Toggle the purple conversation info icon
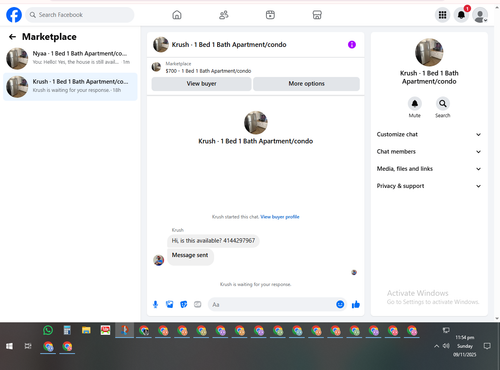The width and height of the screenshot is (500, 370). tap(352, 44)
